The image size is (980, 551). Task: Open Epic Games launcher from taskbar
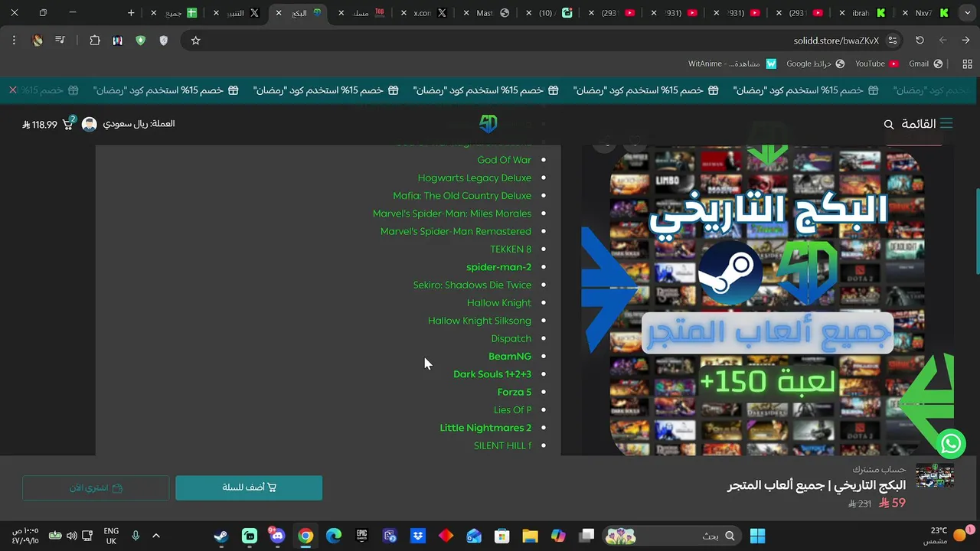(x=361, y=536)
